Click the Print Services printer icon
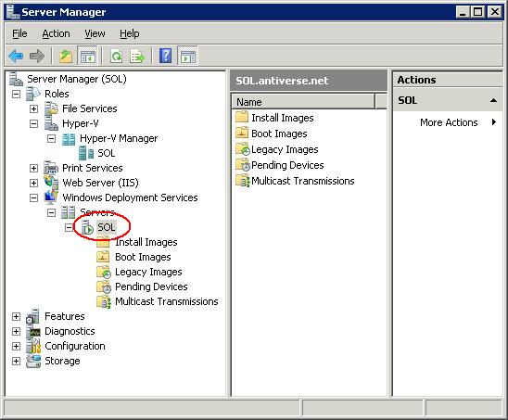This screenshot has height=420, width=508. pyautogui.click(x=51, y=168)
